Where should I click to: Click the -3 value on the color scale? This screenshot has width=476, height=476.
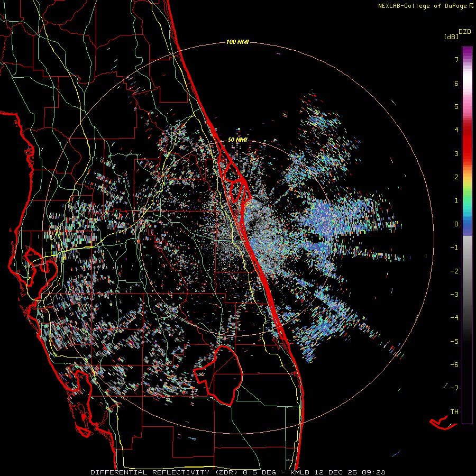[454, 294]
